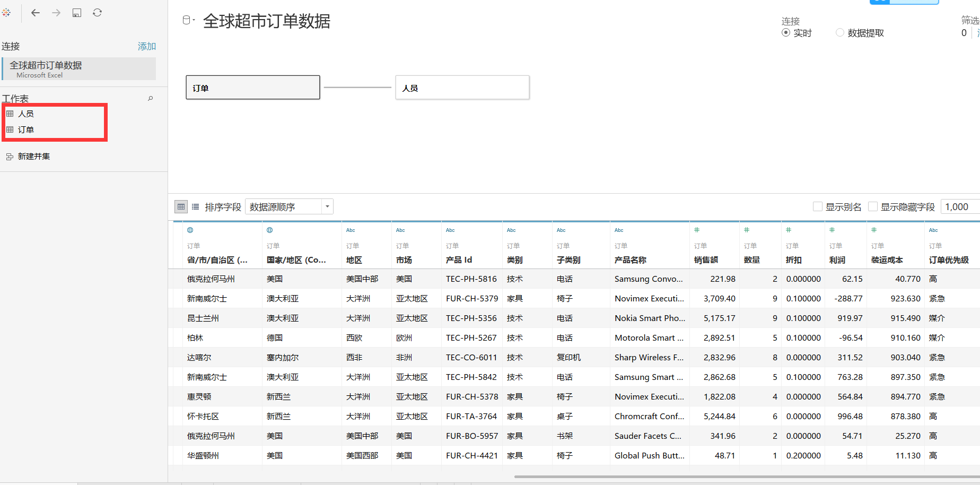Viewport: 980px width, 485px height.
Task: Enable the 显示隐藏字段 checkbox
Action: tap(873, 206)
